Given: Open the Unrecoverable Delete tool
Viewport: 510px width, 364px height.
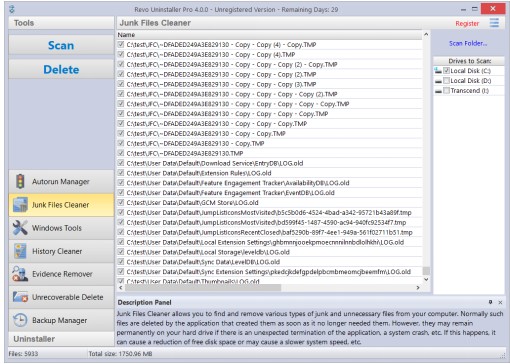Looking at the screenshot, I should 61,297.
